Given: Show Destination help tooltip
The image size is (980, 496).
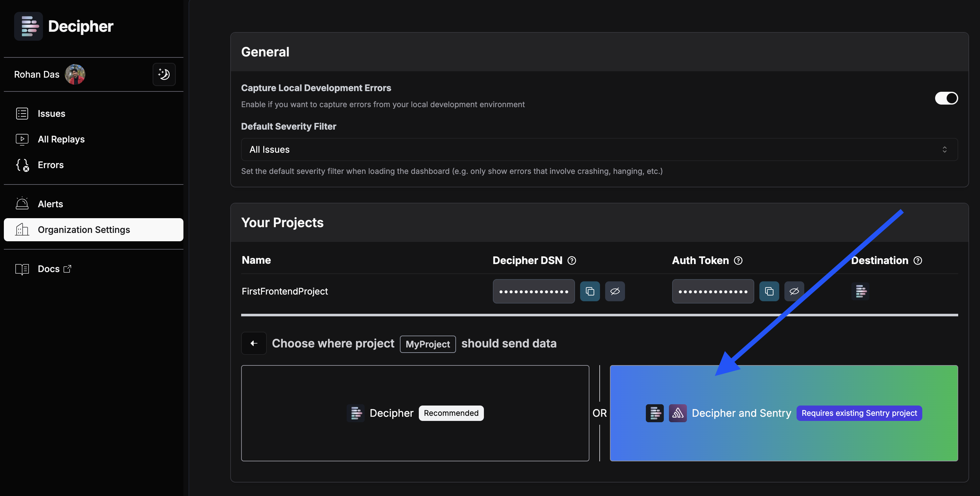Looking at the screenshot, I should tap(917, 261).
